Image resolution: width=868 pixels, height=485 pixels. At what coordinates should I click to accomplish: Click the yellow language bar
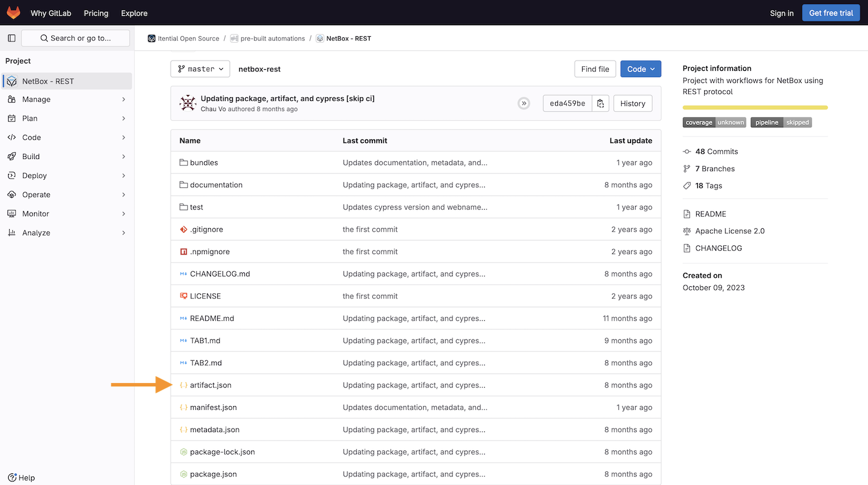754,108
